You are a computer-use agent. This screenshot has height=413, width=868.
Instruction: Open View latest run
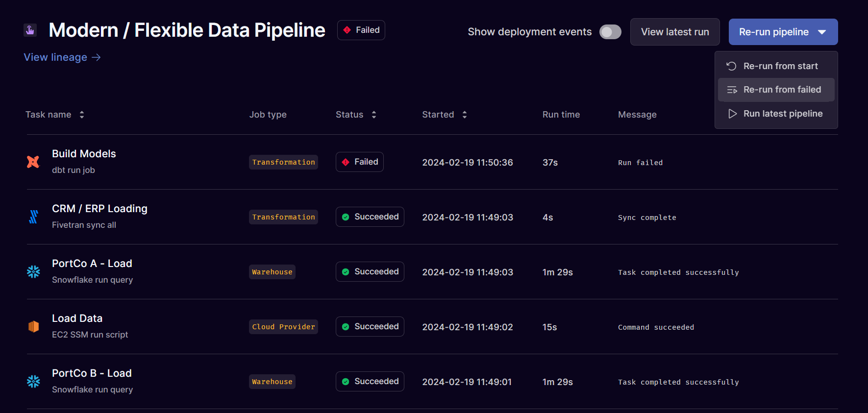[675, 32]
